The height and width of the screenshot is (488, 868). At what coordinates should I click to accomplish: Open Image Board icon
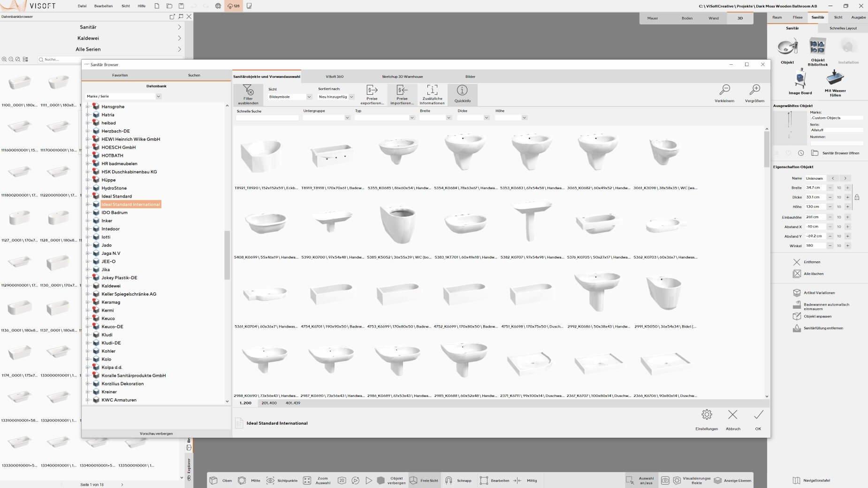[x=800, y=79]
